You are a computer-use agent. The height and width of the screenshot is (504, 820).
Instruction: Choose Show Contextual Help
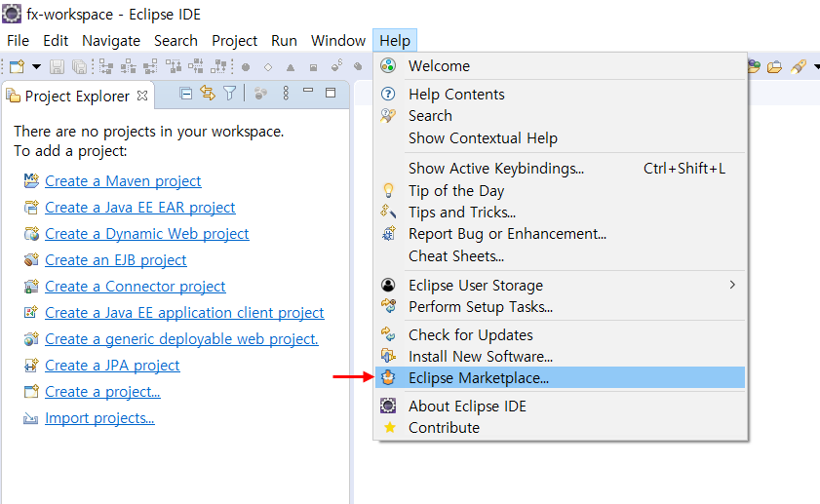[x=560, y=138]
